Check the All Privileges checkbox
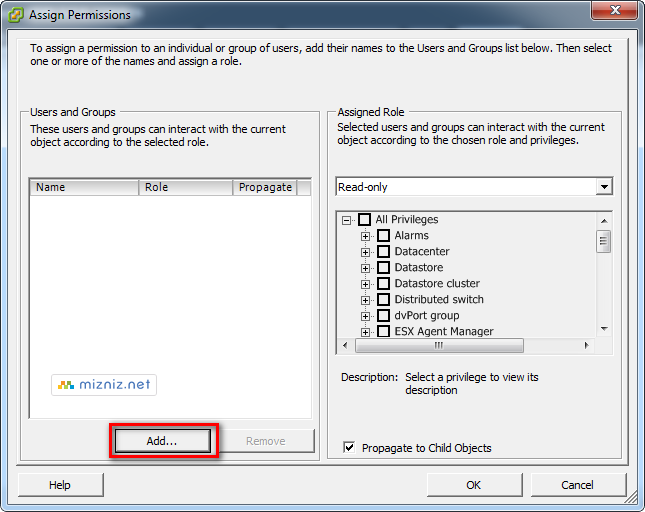 click(364, 219)
